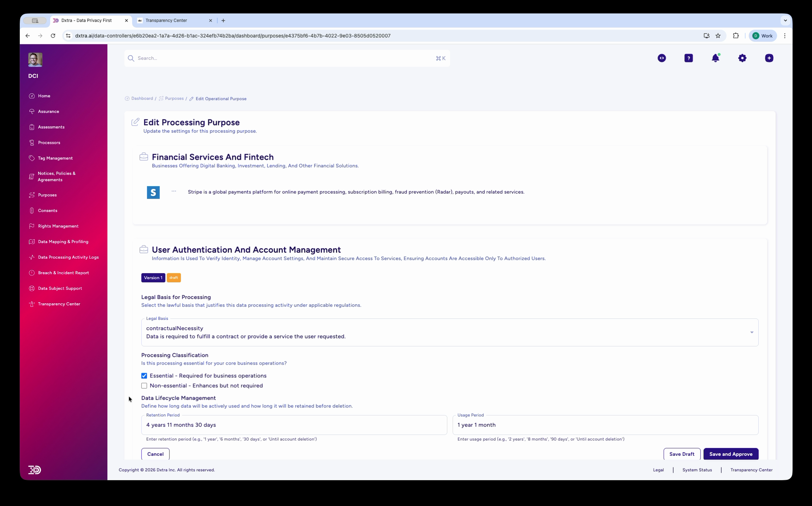The image size is (812, 506).
Task: Open the developer code tools icon
Action: (x=662, y=58)
